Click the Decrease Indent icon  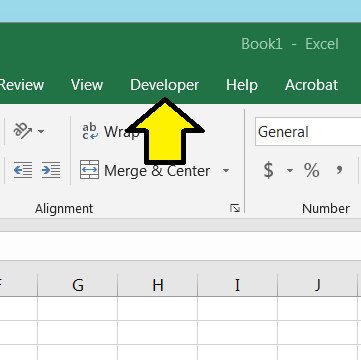pos(23,170)
